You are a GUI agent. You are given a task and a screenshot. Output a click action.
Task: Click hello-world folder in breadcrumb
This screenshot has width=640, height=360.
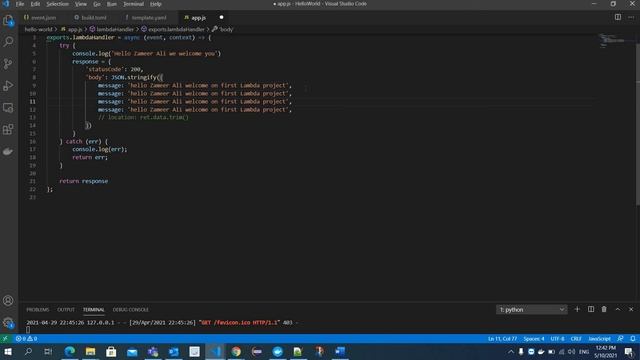click(x=38, y=29)
